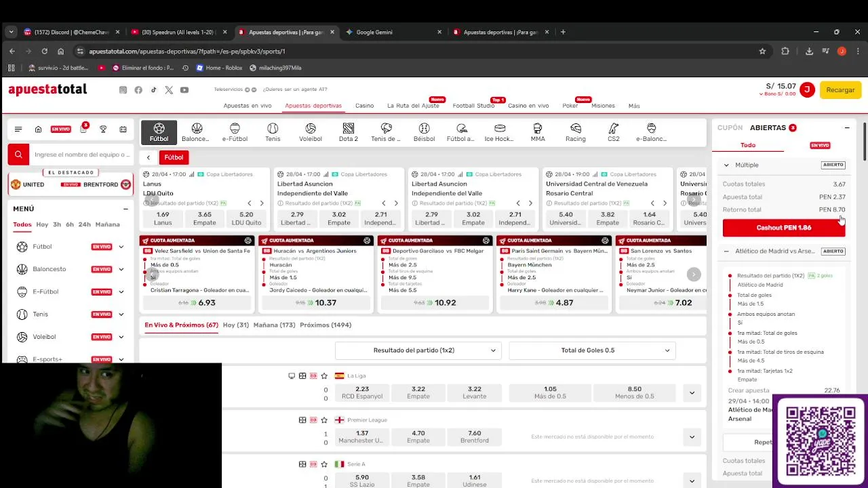Expand the Fútbol menu chevron in sidebar

coord(121,247)
